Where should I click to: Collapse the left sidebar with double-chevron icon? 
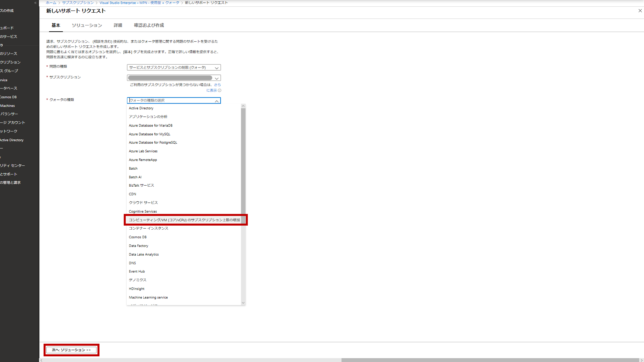coord(35,3)
